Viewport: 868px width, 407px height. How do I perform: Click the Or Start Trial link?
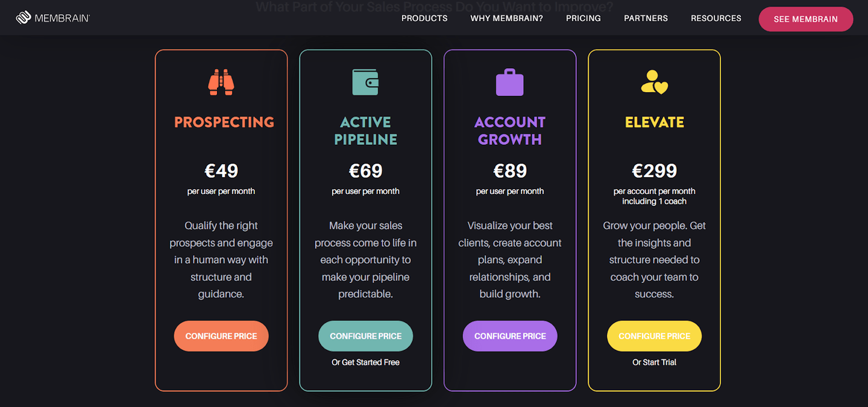click(x=655, y=362)
